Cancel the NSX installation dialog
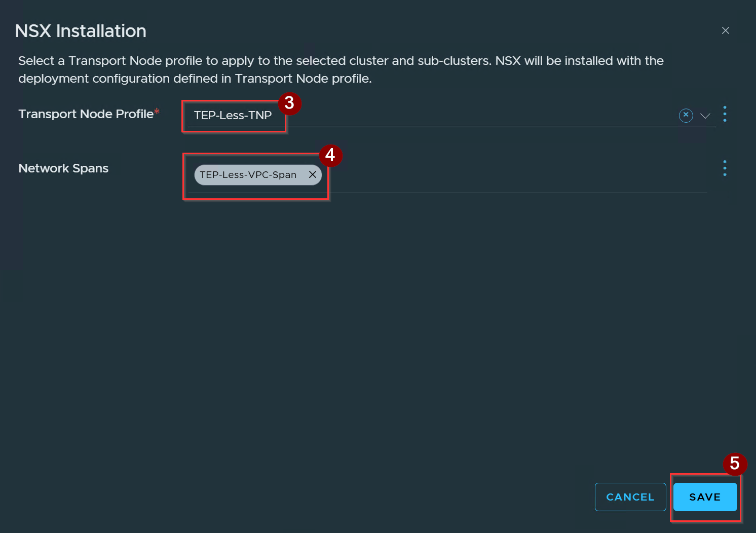 coord(630,497)
